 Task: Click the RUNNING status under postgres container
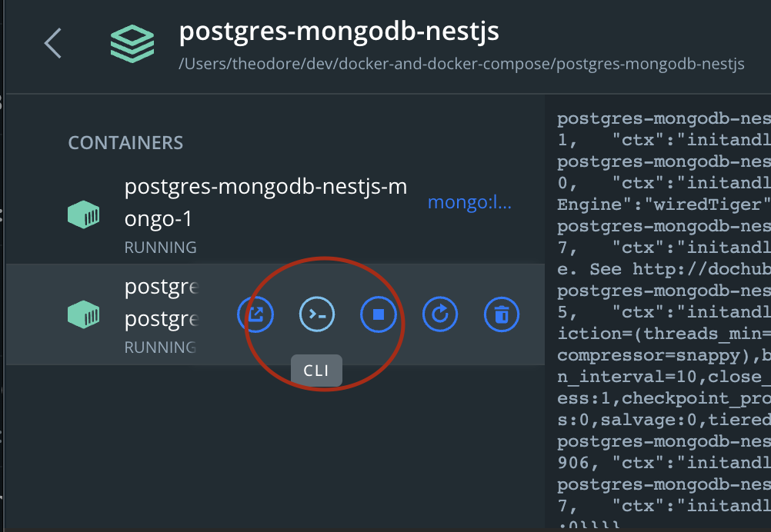coord(160,347)
